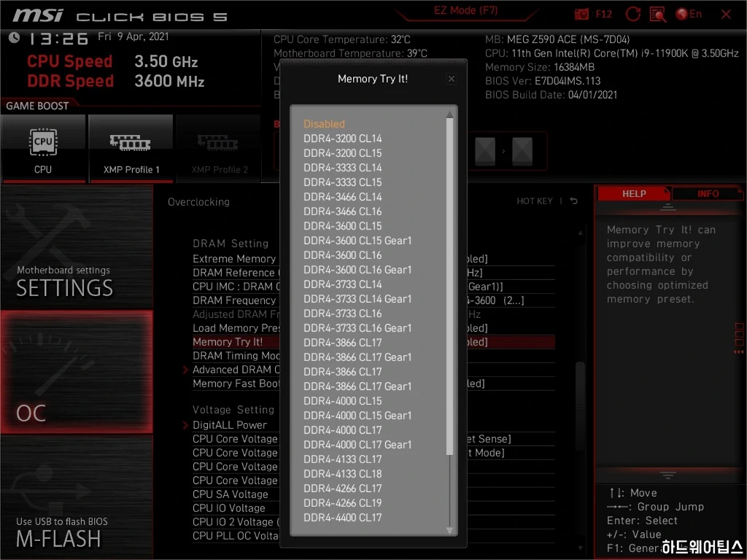747x560 pixels.
Task: Open Motherboard SETTINGS section
Action: 77,248
